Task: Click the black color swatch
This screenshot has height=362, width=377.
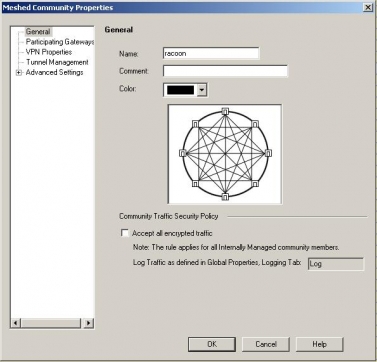Action: click(180, 90)
